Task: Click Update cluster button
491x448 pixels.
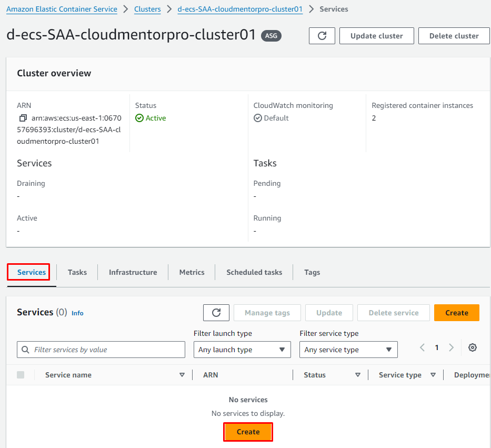Action: click(x=377, y=36)
